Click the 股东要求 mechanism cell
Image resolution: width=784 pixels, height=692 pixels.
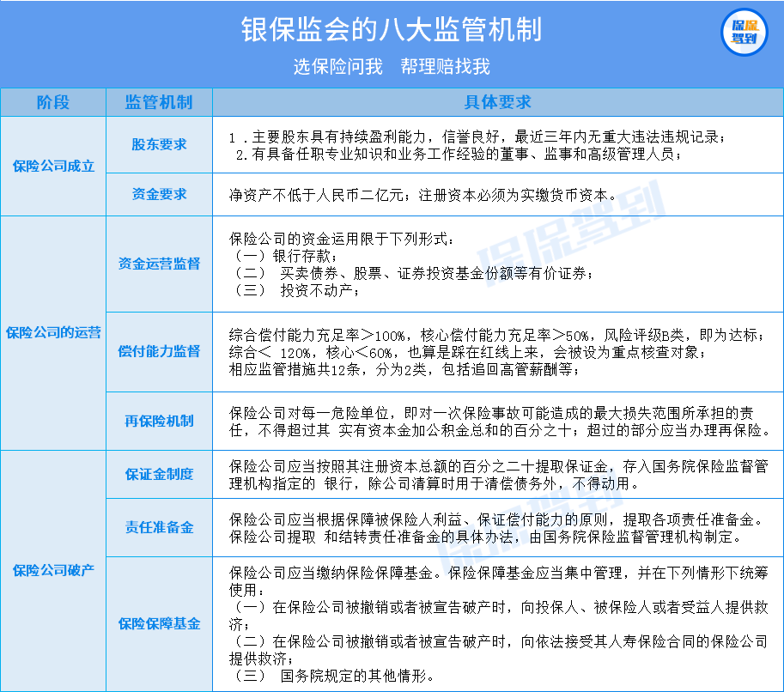pyautogui.click(x=159, y=144)
